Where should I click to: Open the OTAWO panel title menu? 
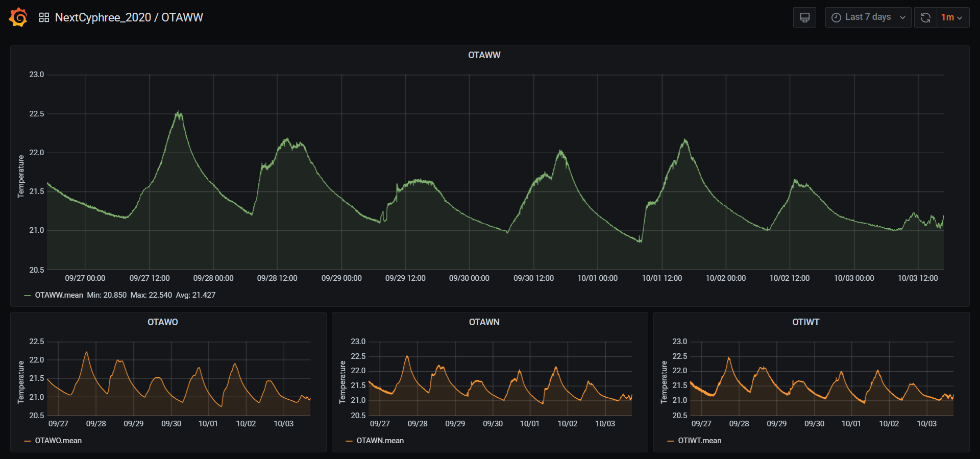pos(162,322)
